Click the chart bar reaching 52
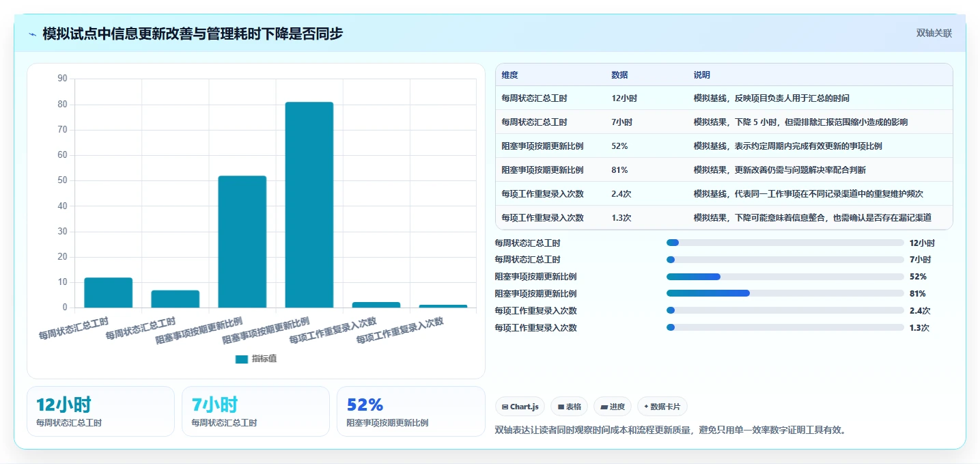The image size is (980, 464). pyautogui.click(x=242, y=241)
